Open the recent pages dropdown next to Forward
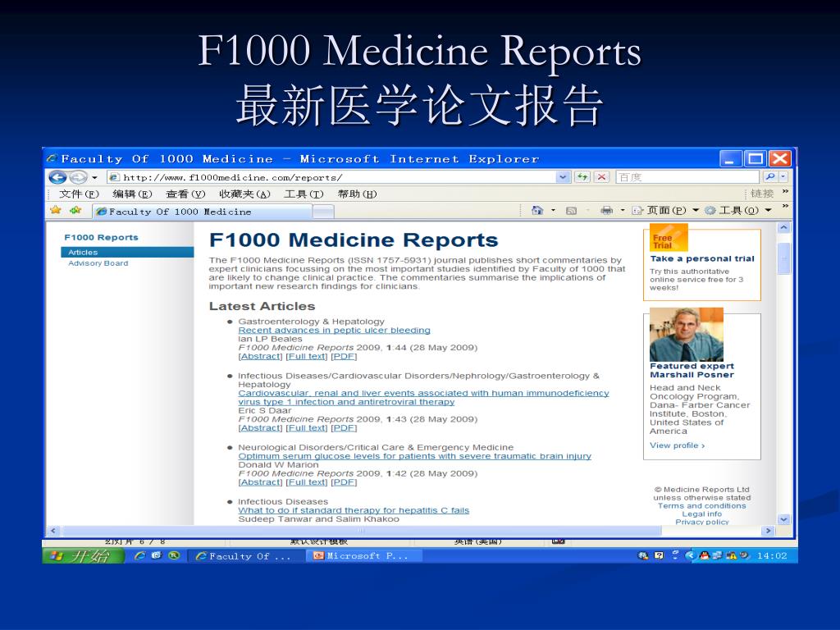 pos(95,177)
